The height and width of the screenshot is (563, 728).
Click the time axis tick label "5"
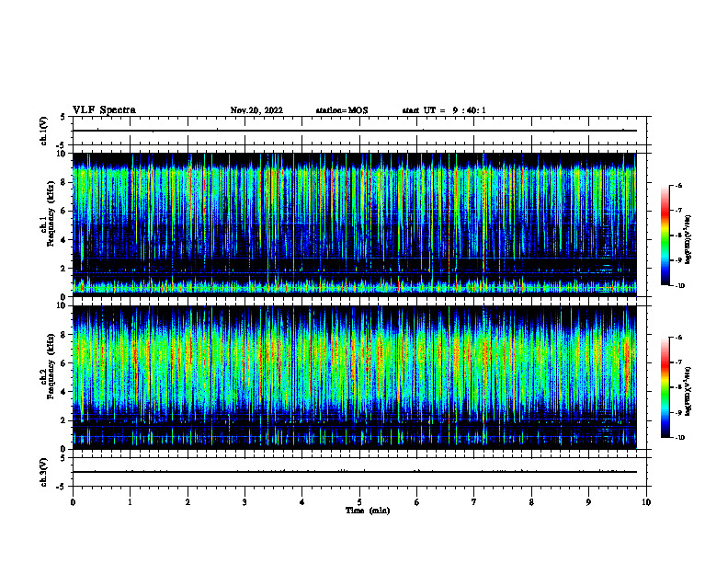pyautogui.click(x=359, y=502)
